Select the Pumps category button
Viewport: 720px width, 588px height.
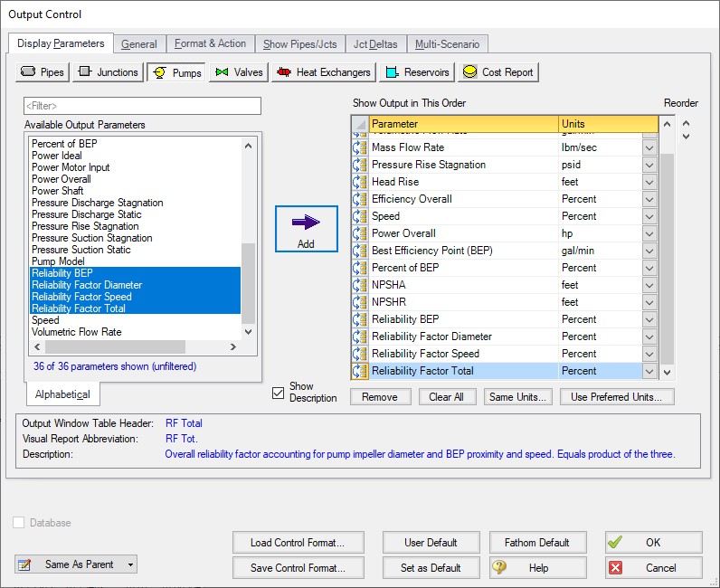177,72
